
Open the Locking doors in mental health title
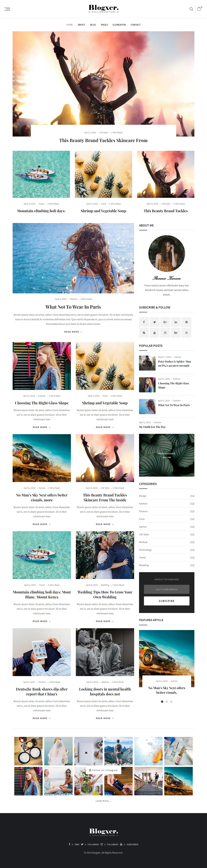point(105,691)
